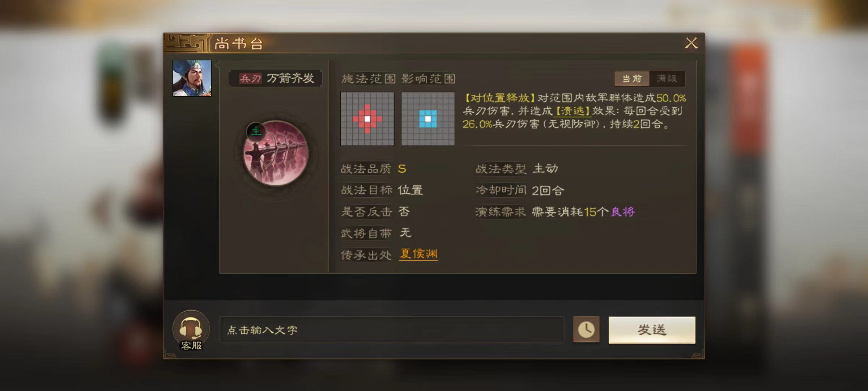This screenshot has height=391, width=868.
Task: Click the 冷却时间 2回合 value
Action: point(548,190)
